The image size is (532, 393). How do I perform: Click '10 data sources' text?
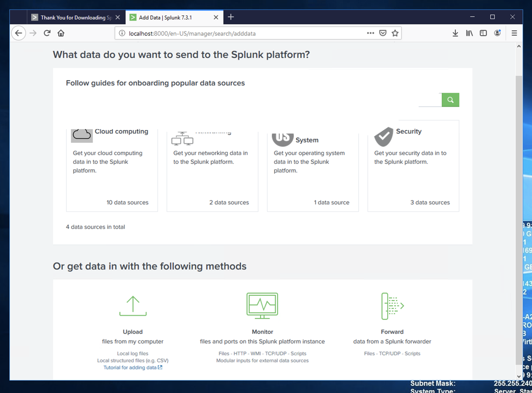tap(128, 203)
